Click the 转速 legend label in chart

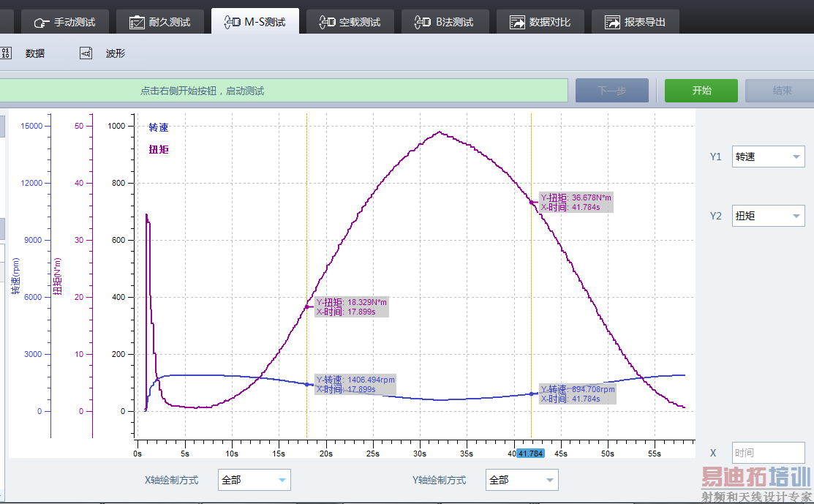click(159, 128)
